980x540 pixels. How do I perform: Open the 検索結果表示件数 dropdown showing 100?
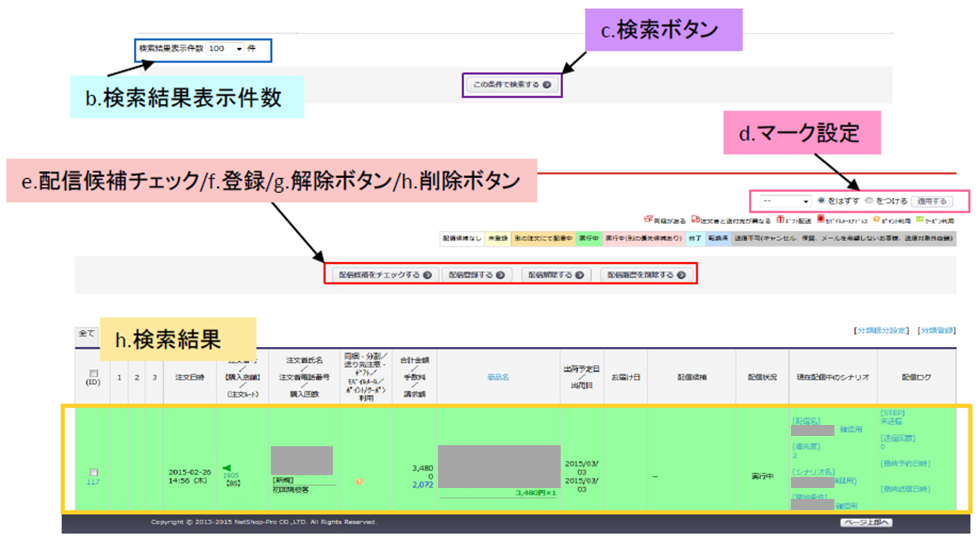[x=225, y=49]
